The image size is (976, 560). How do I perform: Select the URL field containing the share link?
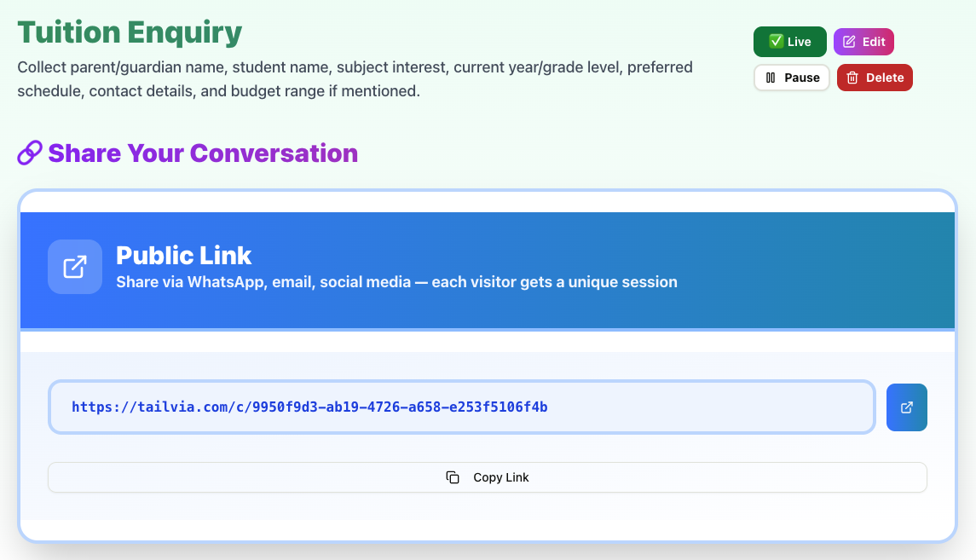(462, 407)
